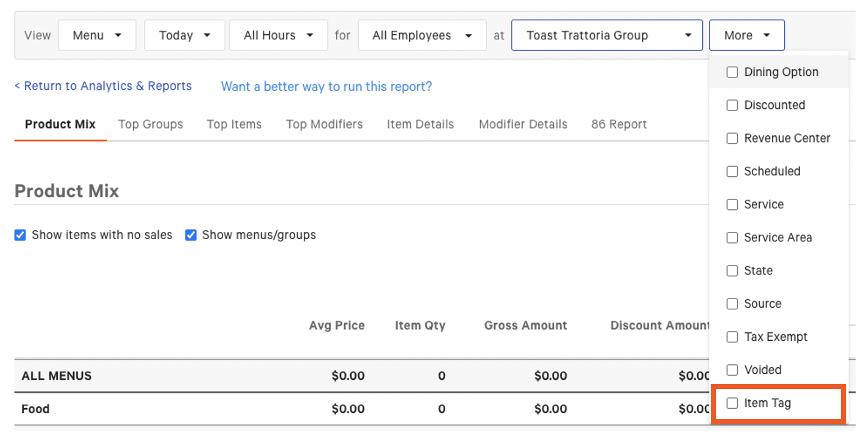Open the All Employees dropdown
The width and height of the screenshot is (868, 439).
pyautogui.click(x=422, y=35)
